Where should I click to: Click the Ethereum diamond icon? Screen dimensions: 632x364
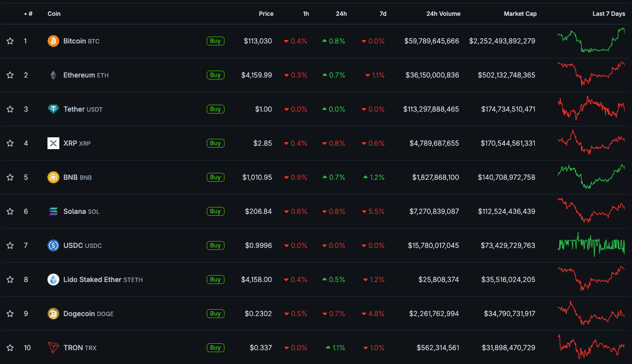[53, 75]
